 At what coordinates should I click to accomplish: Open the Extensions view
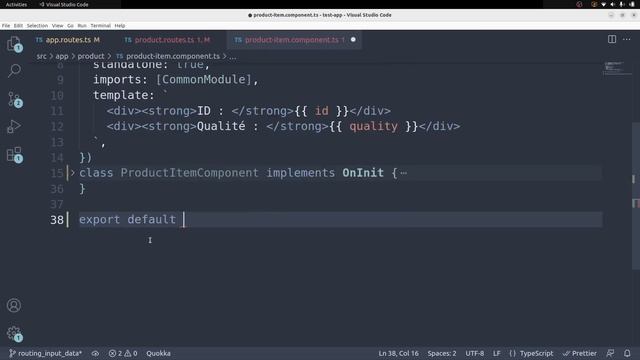pos(14,155)
